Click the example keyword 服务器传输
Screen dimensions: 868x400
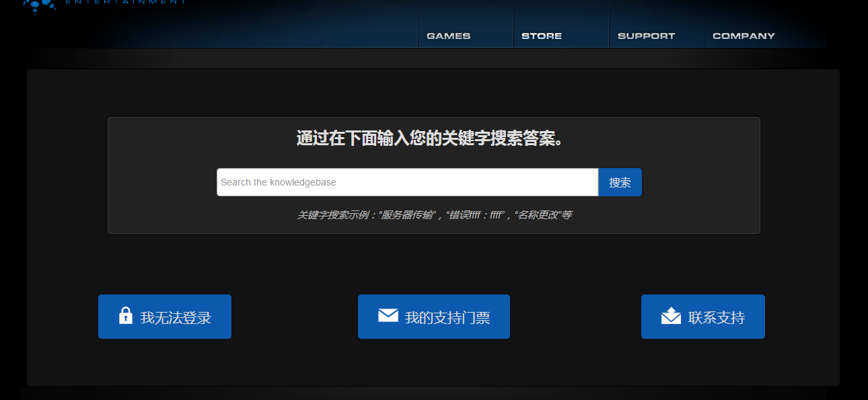[408, 215]
